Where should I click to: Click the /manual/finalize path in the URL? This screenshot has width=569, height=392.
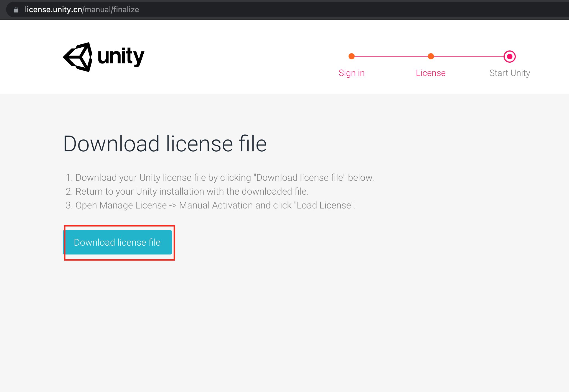111,10
